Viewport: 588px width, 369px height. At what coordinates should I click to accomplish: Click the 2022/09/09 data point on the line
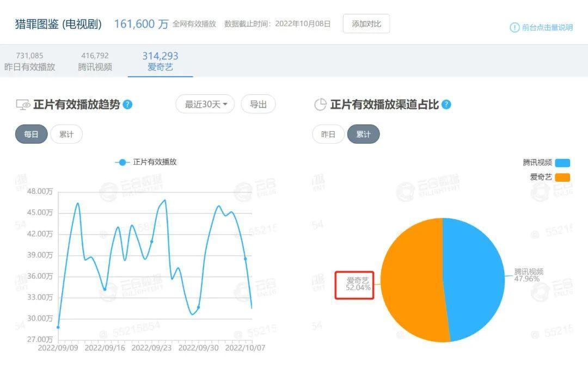(58, 327)
